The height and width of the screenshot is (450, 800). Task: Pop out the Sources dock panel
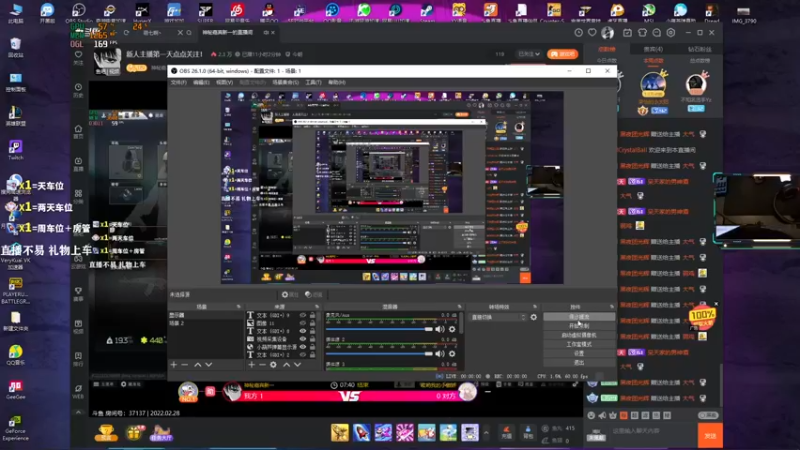pos(317,307)
